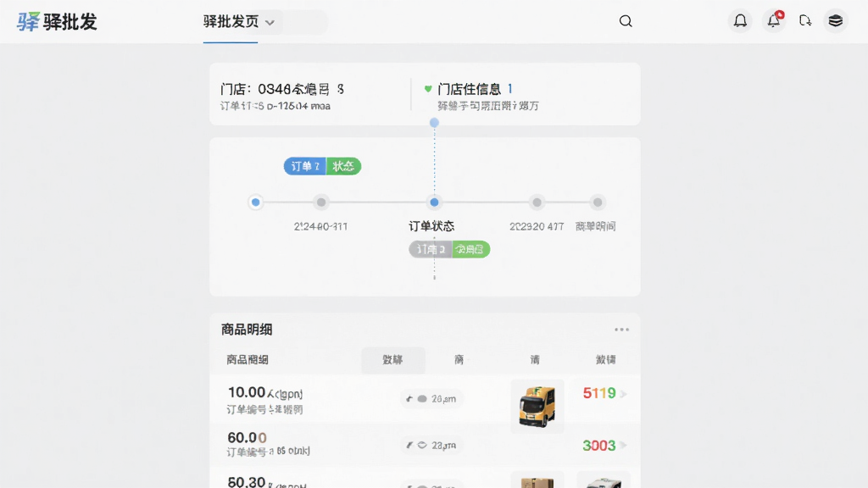
Task: Click the 60.00 product row amount
Action: click(247, 438)
